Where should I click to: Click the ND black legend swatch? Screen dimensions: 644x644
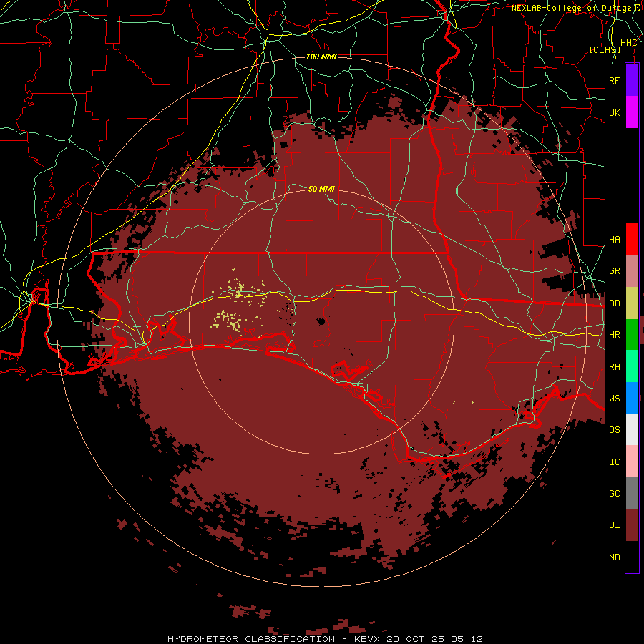632,557
